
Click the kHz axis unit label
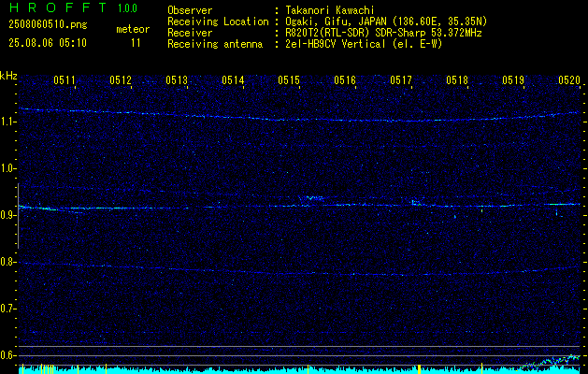click(8, 76)
